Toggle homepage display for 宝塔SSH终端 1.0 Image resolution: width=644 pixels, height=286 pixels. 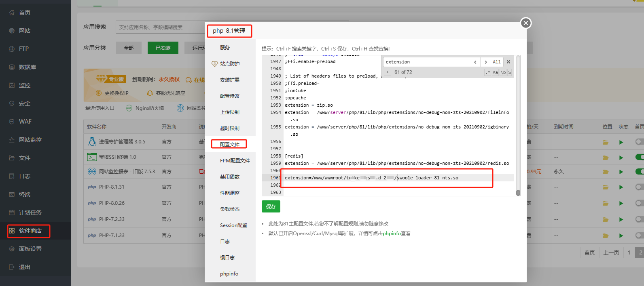coord(639,157)
